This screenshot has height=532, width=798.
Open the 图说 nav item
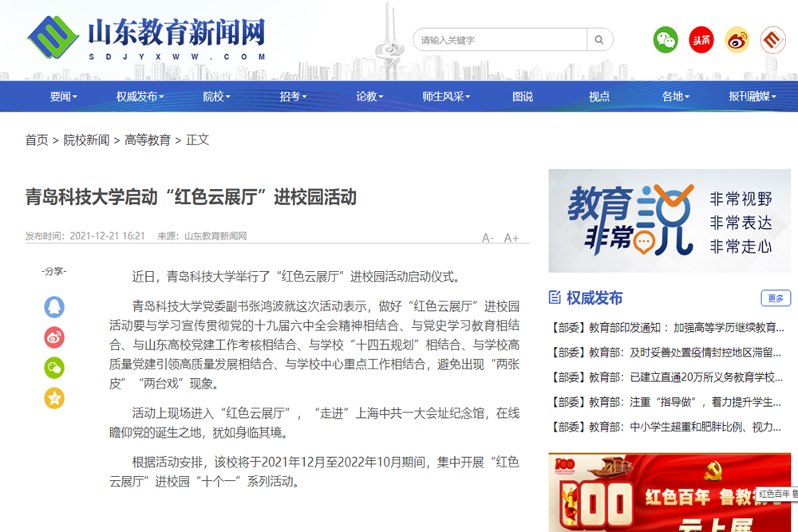point(523,97)
